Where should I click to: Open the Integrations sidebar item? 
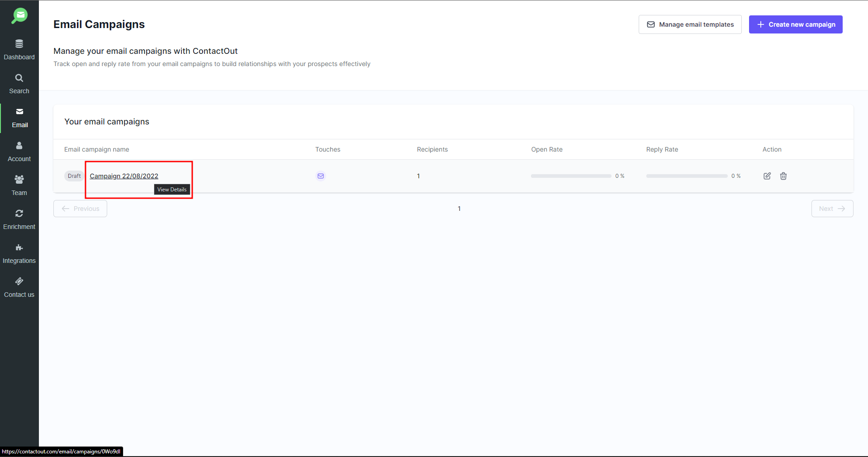(19, 254)
